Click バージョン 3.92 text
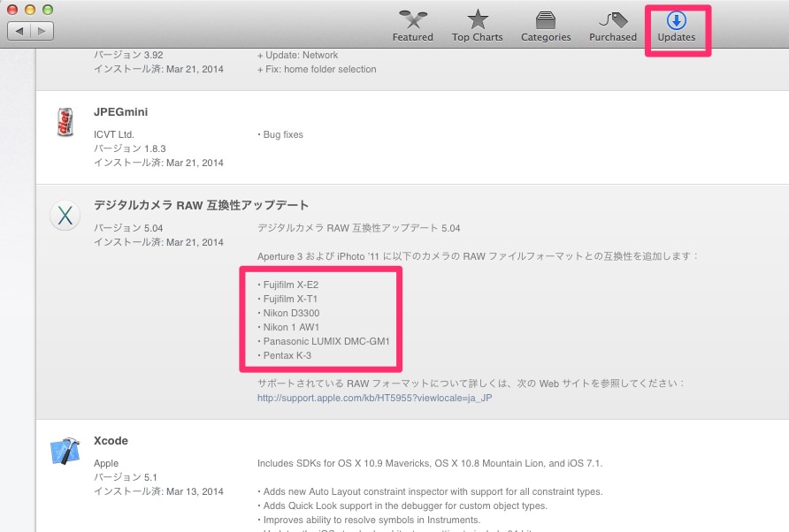 128,55
